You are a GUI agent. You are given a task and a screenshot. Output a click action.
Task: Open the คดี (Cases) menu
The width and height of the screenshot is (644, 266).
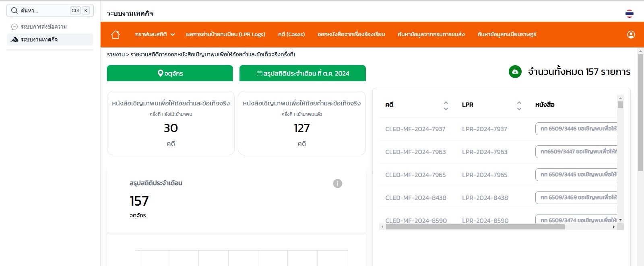point(291,34)
